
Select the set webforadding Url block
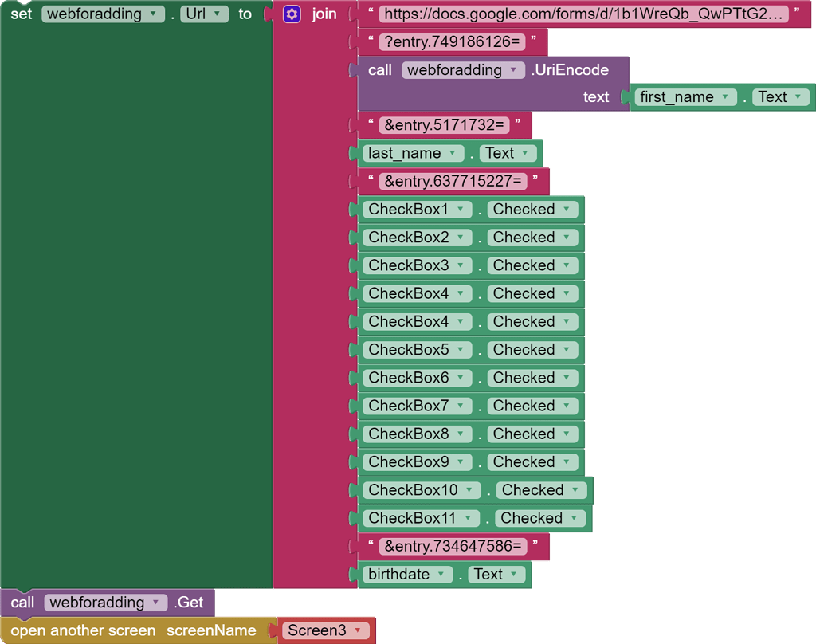pos(22,13)
